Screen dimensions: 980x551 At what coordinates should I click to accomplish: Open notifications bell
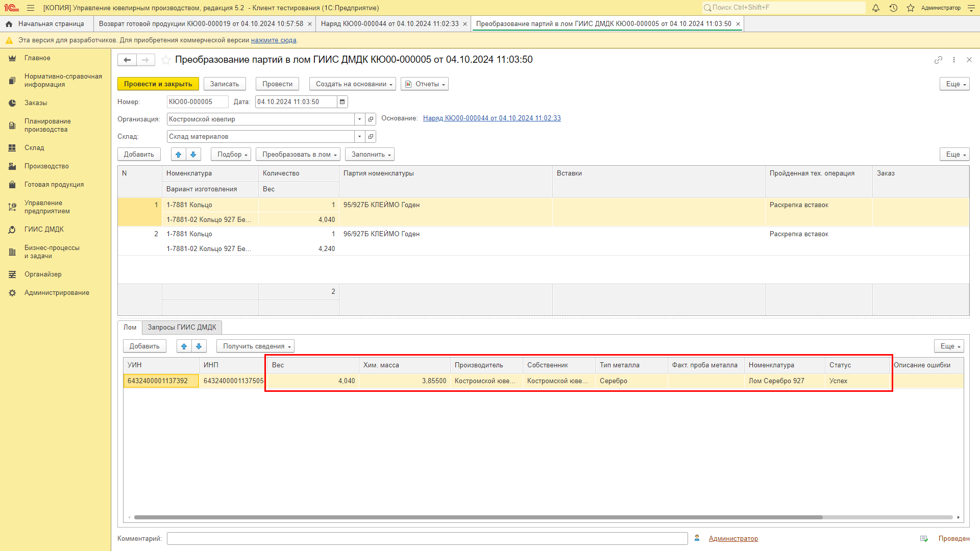[x=876, y=8]
